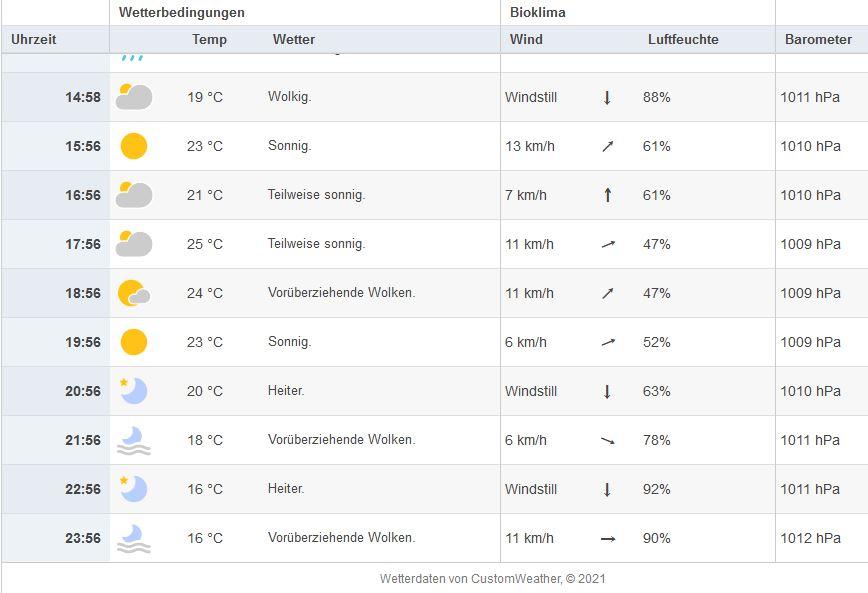Click the Wetterdaten von CustomWeather footer text

493,579
